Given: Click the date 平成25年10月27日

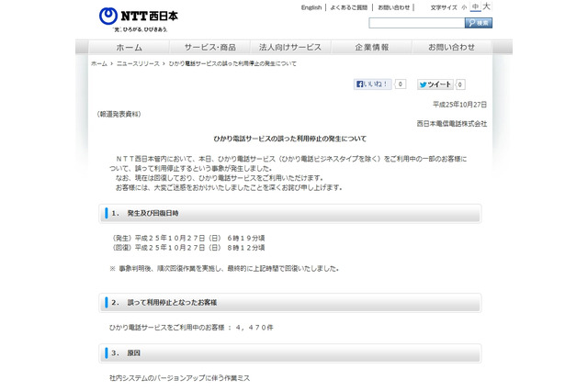Looking at the screenshot, I should coord(459,105).
